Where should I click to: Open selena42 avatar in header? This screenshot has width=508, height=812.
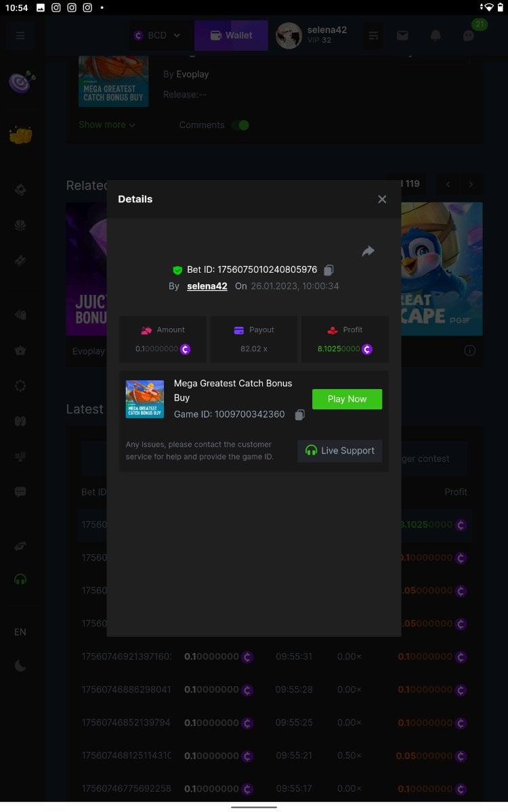point(289,35)
